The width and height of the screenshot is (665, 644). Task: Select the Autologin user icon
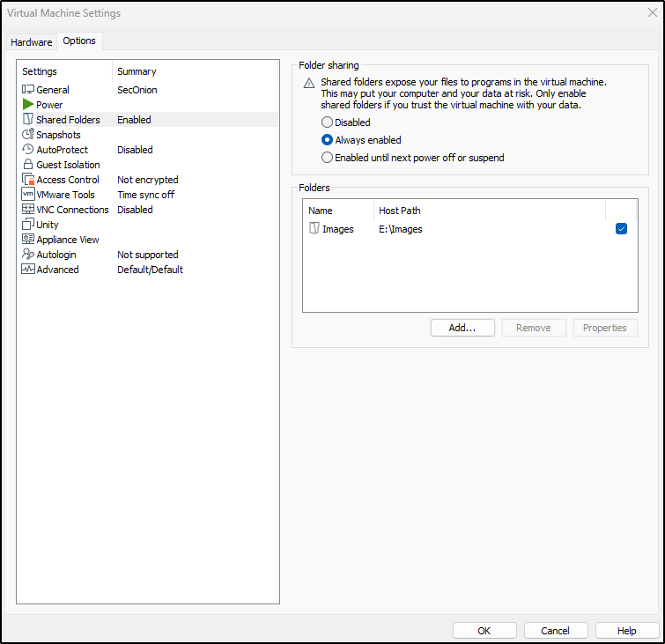tap(28, 255)
